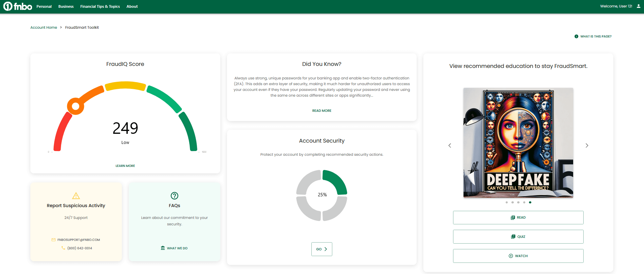Click the orange FraudIQ gauge knob
The height and width of the screenshot is (274, 644).
click(76, 106)
